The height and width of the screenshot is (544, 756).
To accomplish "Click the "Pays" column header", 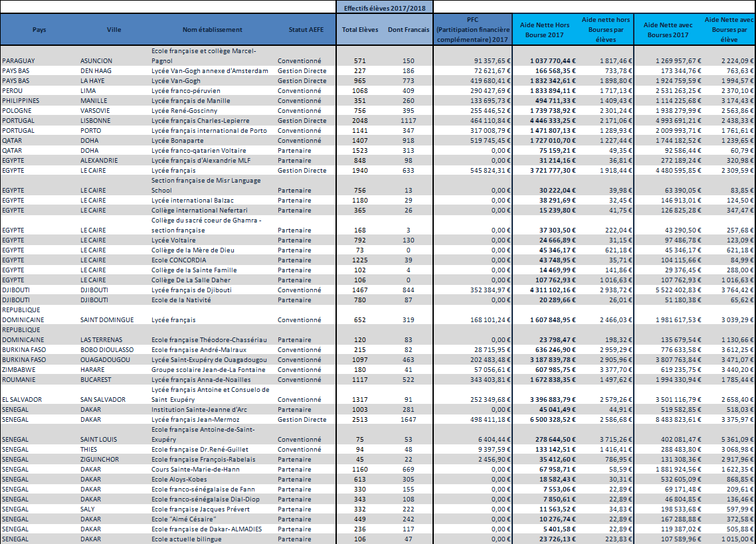I will click(x=39, y=29).
